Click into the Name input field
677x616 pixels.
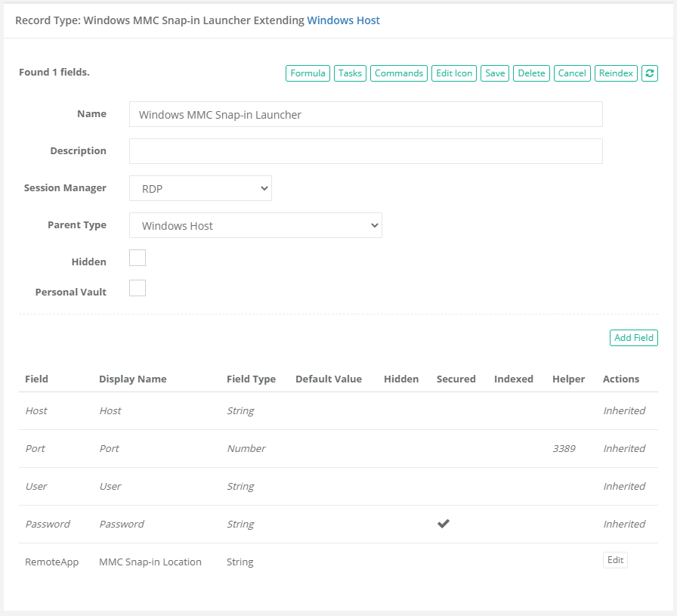pos(366,115)
